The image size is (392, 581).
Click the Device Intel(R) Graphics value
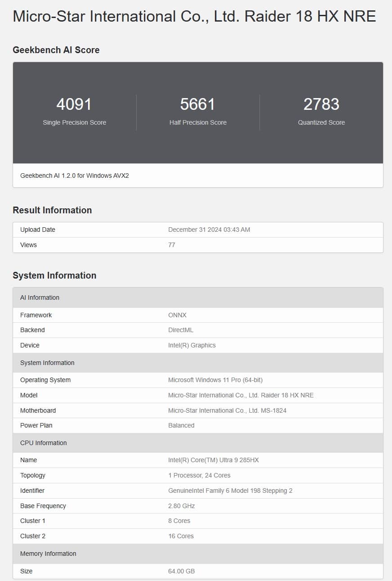point(192,345)
